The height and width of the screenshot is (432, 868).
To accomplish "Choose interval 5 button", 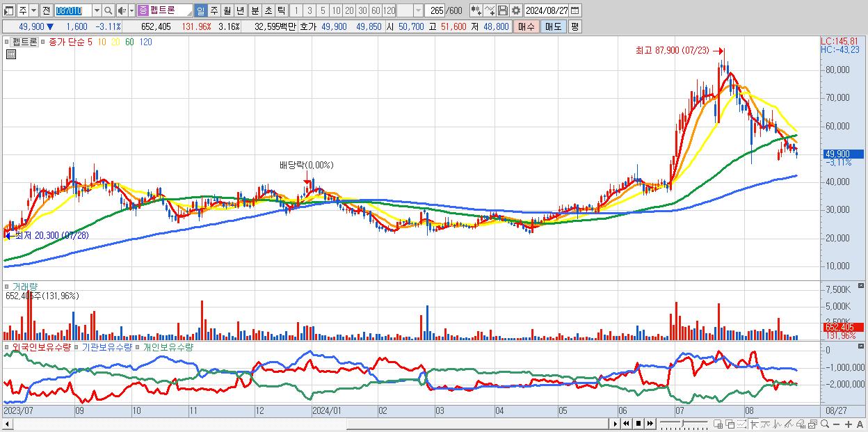I will (323, 10).
